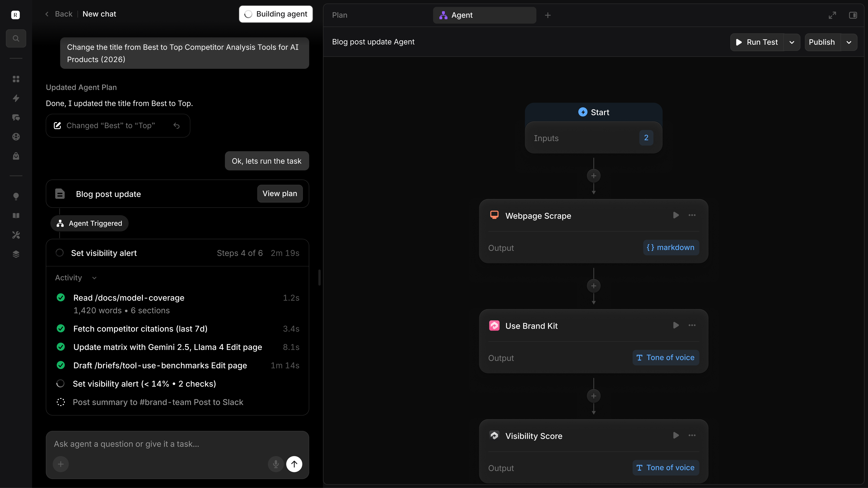Open the book sidebar icon
The width and height of the screenshot is (868, 488).
tap(16, 216)
